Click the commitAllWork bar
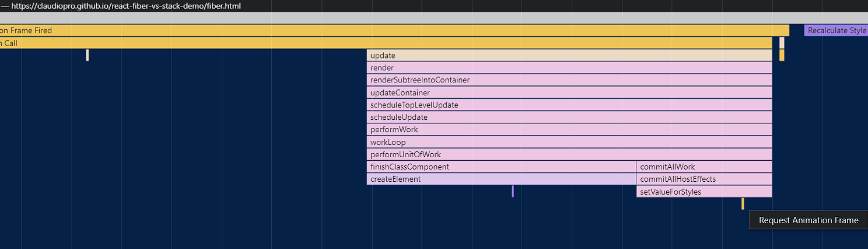The width and height of the screenshot is (868, 249). click(x=704, y=167)
